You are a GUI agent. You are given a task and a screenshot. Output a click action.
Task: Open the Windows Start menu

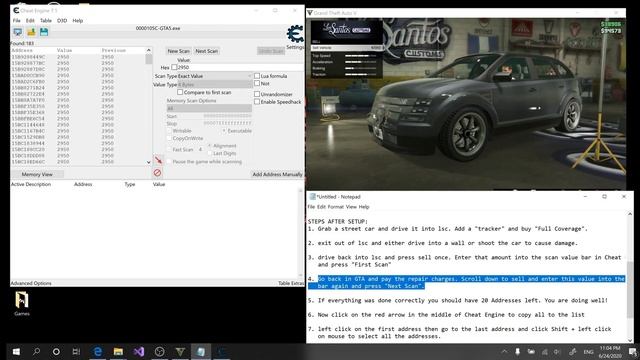point(16,351)
